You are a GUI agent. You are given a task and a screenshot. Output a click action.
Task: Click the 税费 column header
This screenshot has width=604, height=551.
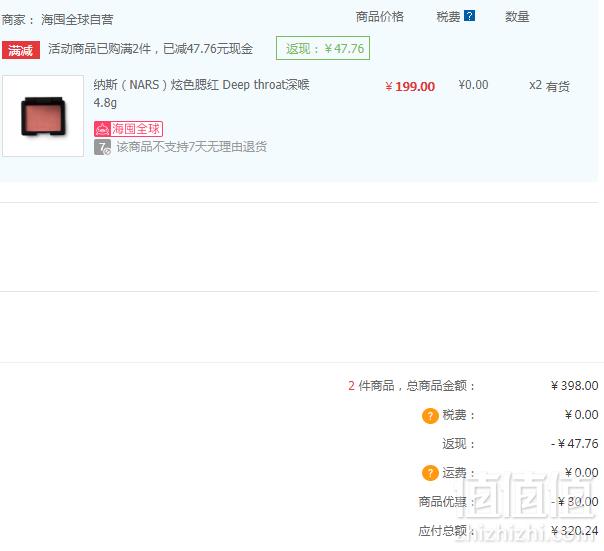point(448,17)
